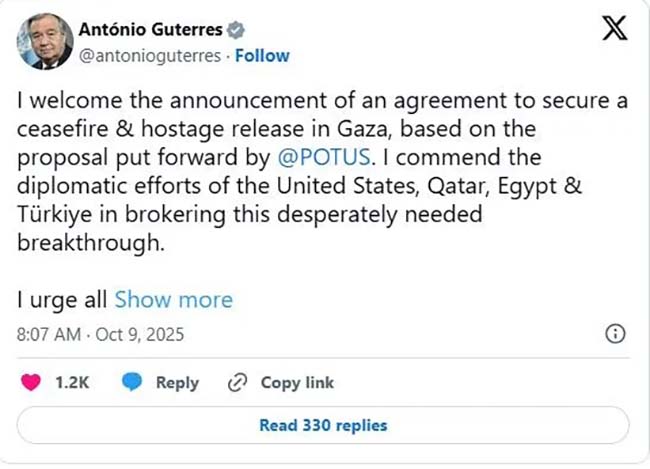Click the Reply speech bubble icon
This screenshot has height=469, width=650.
point(131,383)
